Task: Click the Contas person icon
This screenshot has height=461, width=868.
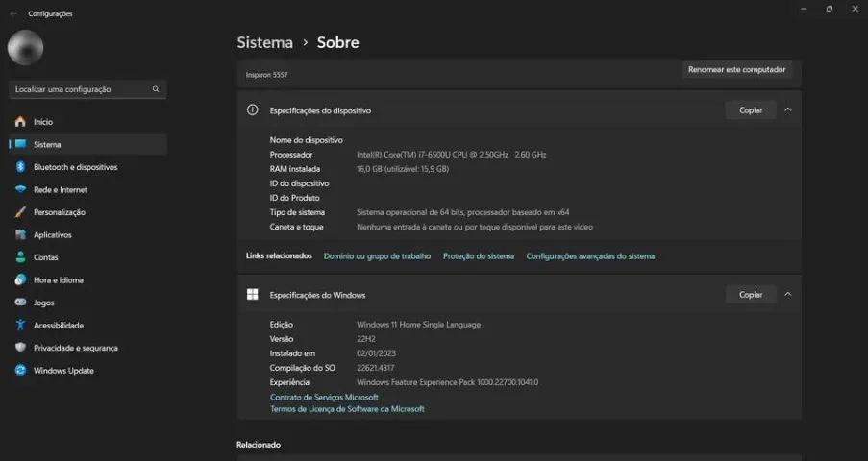Action: pyautogui.click(x=20, y=257)
